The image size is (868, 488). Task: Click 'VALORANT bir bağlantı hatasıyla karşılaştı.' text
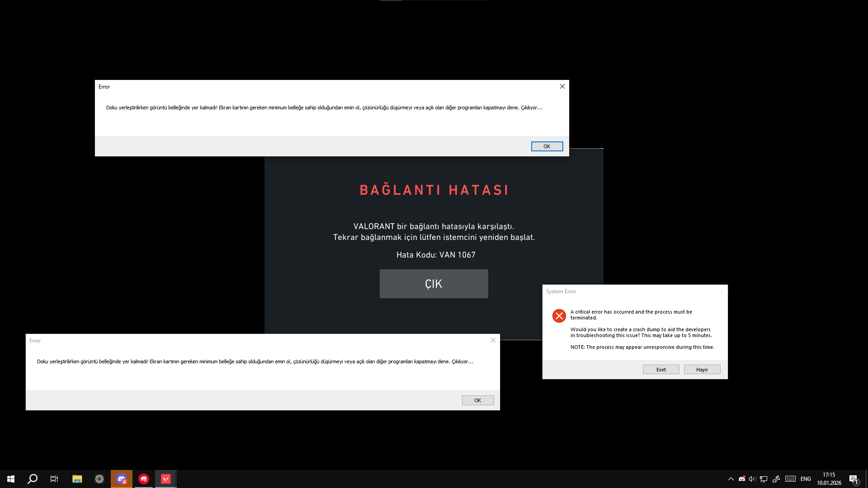(434, 226)
